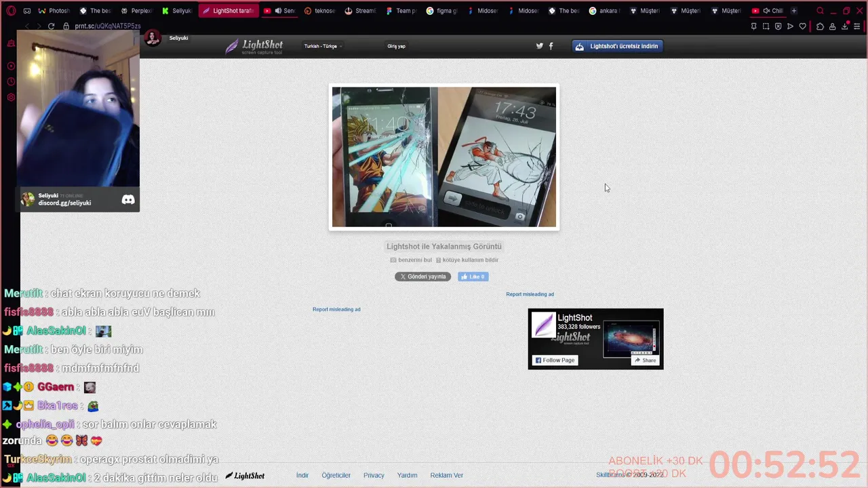Screen dimensions: 868x488
Task: Take a snapshot with the capture icon
Action: tap(766, 26)
